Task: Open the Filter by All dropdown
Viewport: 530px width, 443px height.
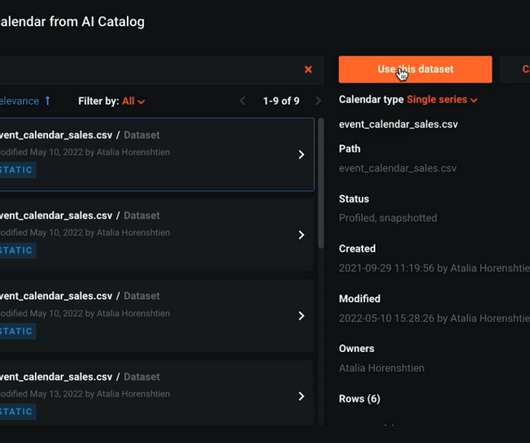Action: pyautogui.click(x=133, y=101)
